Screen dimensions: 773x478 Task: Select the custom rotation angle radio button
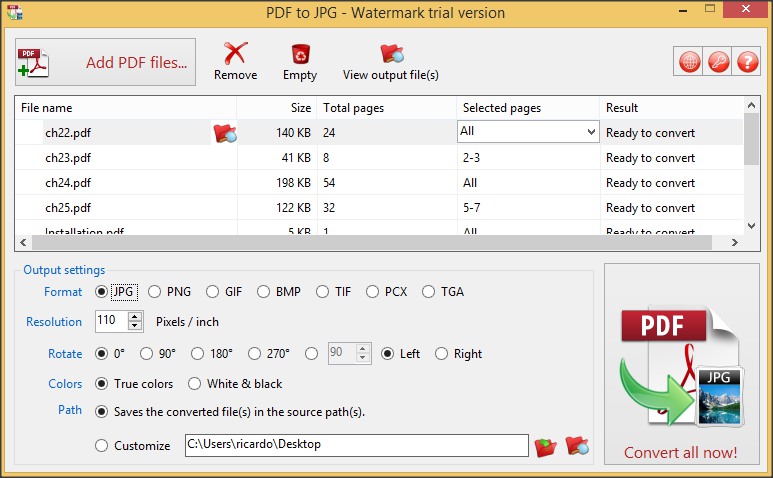312,354
